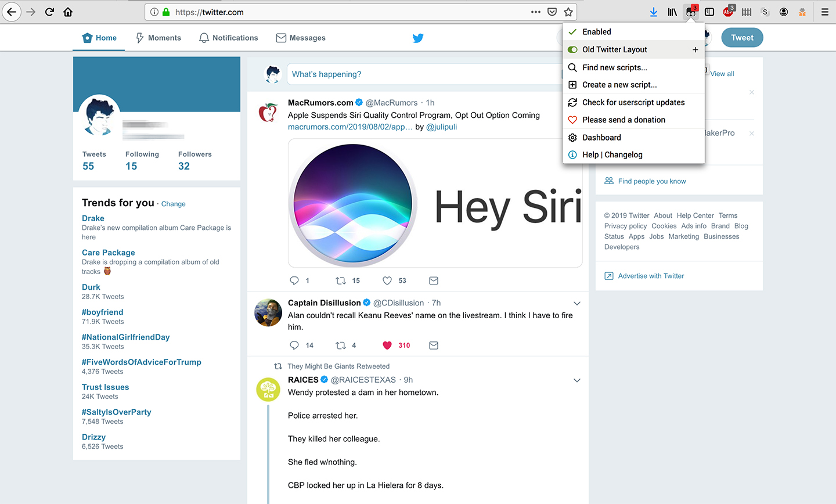This screenshot has height=504, width=836.
Task: Reply to the Captain Disillusion tweet
Action: coord(294,345)
